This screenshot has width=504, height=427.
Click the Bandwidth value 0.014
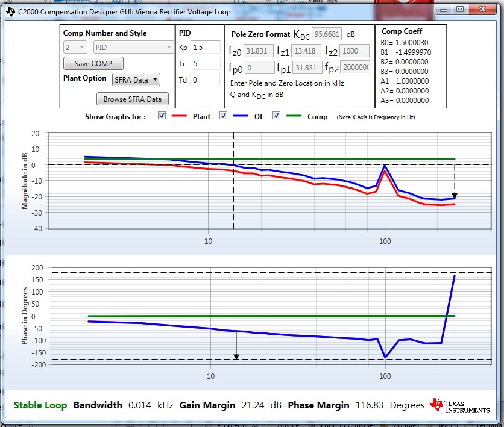coord(140,405)
